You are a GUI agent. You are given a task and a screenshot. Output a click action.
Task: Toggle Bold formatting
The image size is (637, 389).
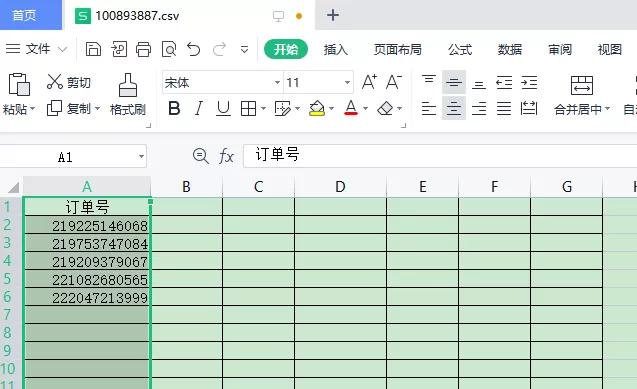[x=174, y=108]
